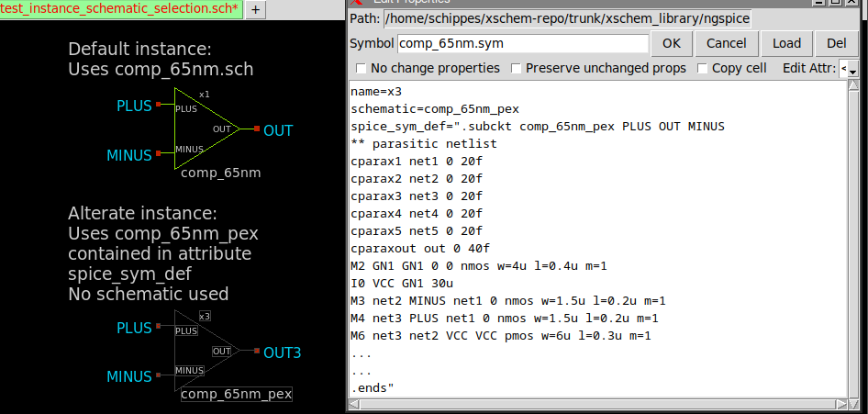Toggle the Preserve unchanged props checkbox

(x=517, y=69)
